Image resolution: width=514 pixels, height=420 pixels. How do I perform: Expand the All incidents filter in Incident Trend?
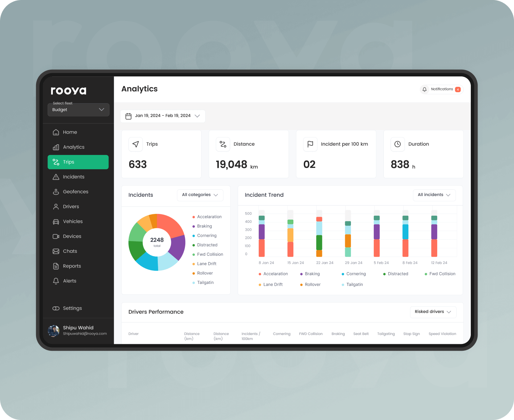click(434, 195)
